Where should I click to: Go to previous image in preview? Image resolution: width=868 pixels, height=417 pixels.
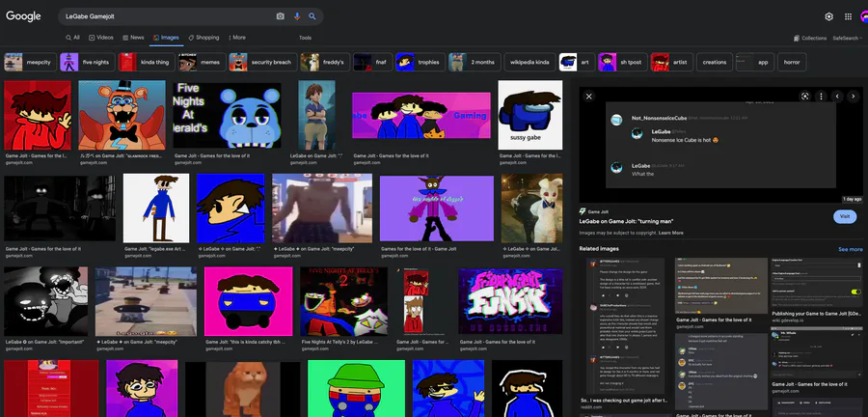[837, 97]
